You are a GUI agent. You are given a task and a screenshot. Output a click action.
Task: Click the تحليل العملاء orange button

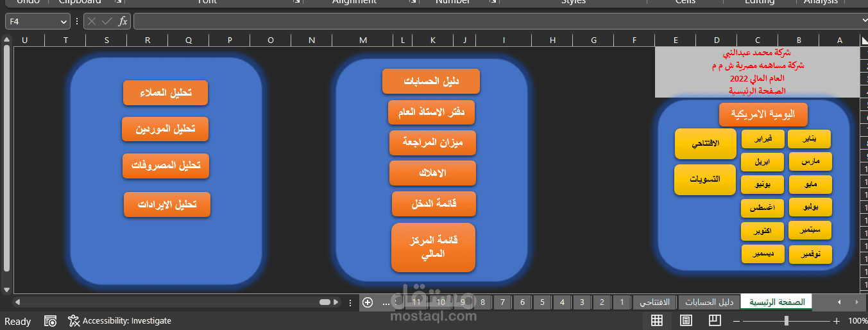pos(166,92)
